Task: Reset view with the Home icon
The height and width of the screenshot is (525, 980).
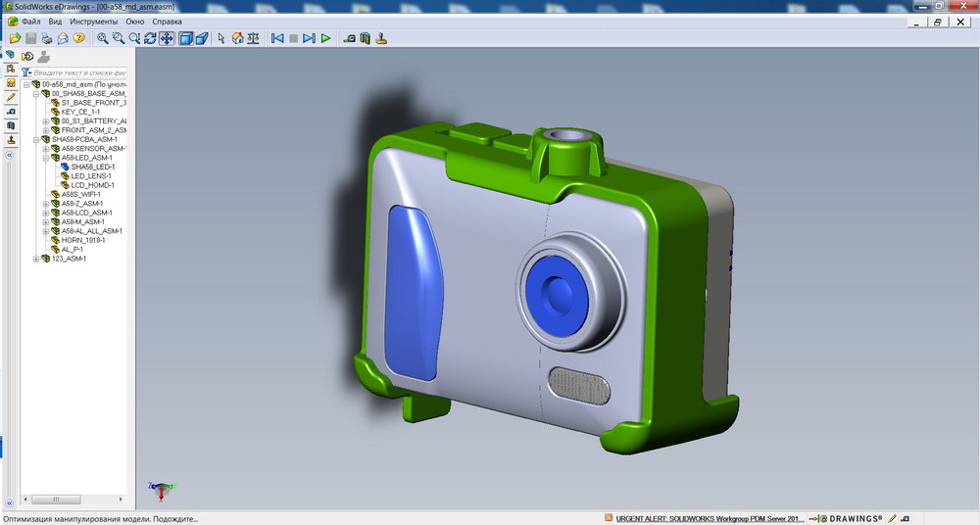Action: [237, 39]
